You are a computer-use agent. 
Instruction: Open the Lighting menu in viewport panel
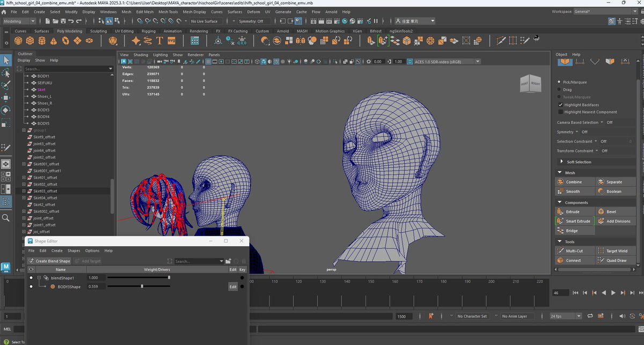pos(160,55)
